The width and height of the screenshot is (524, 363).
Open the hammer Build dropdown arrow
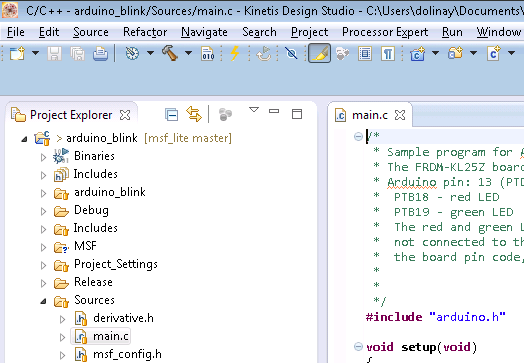pos(188,53)
